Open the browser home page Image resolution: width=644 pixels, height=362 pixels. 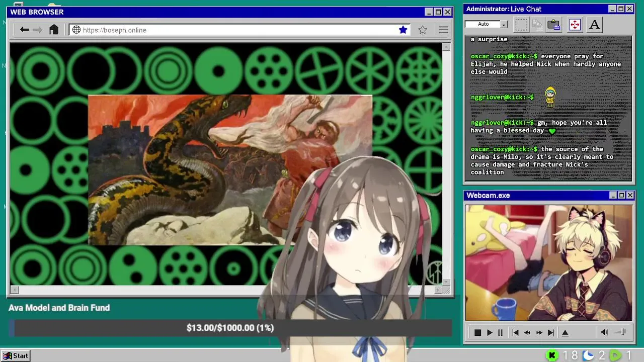tap(54, 30)
